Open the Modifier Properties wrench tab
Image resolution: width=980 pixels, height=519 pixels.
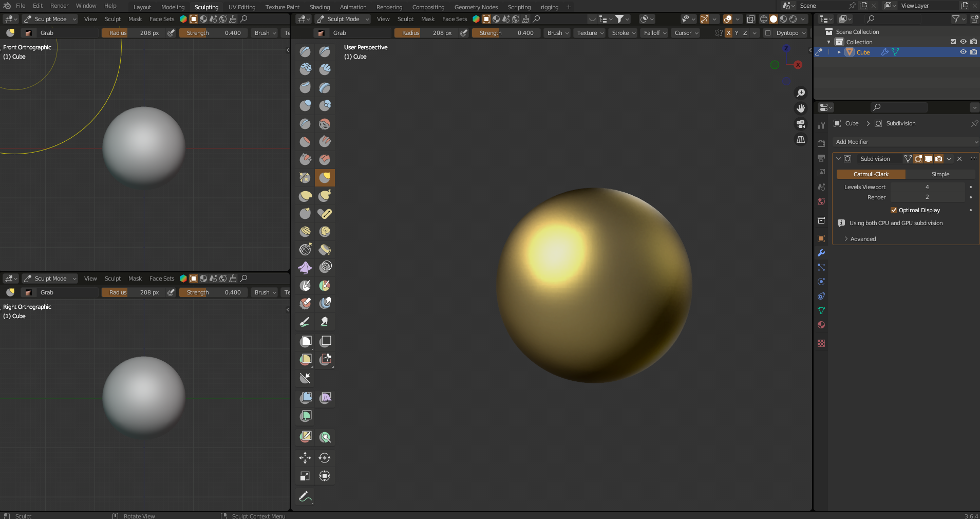(x=821, y=252)
